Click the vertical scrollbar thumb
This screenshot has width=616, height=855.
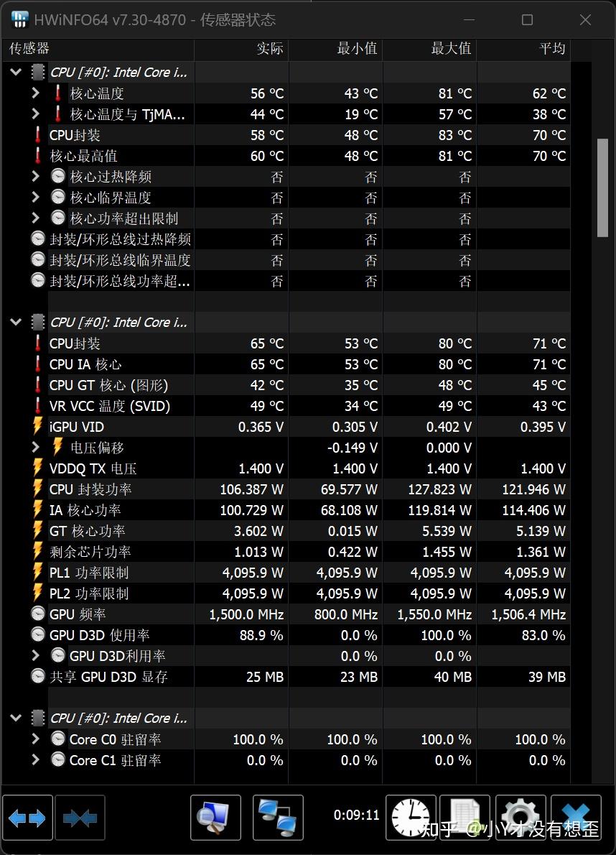pos(602,188)
